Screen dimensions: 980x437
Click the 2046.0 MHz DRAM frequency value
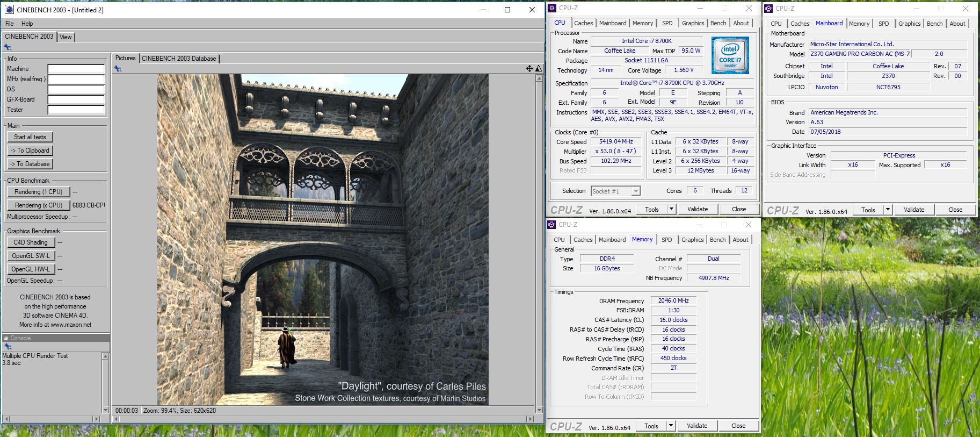point(673,301)
